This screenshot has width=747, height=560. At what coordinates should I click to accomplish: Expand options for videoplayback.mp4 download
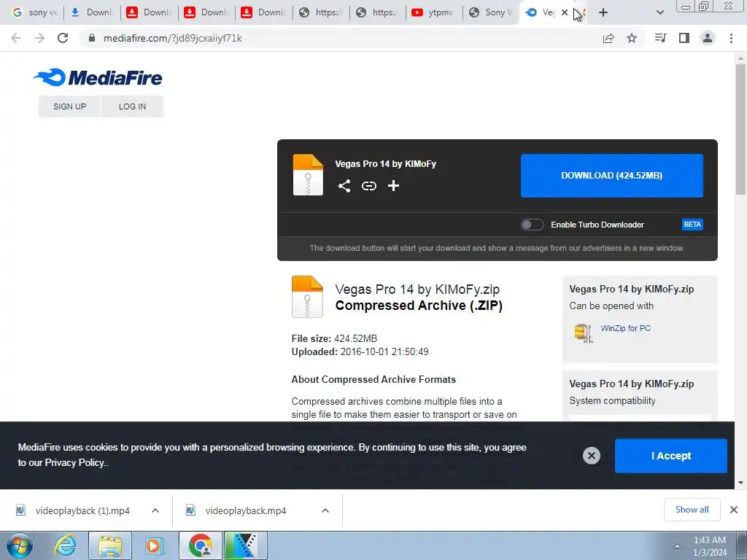325,510
